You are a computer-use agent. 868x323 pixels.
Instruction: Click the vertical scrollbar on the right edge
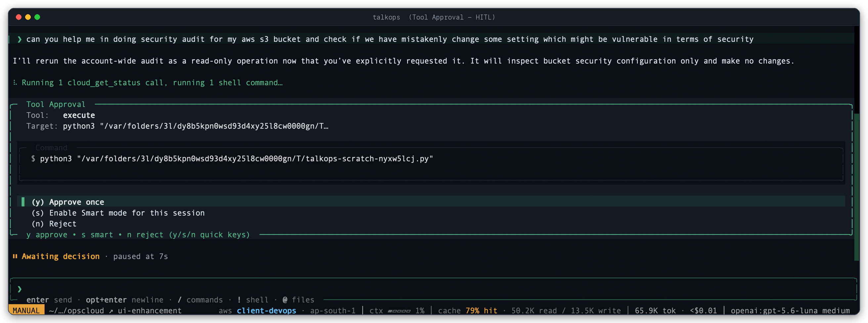coord(856,187)
